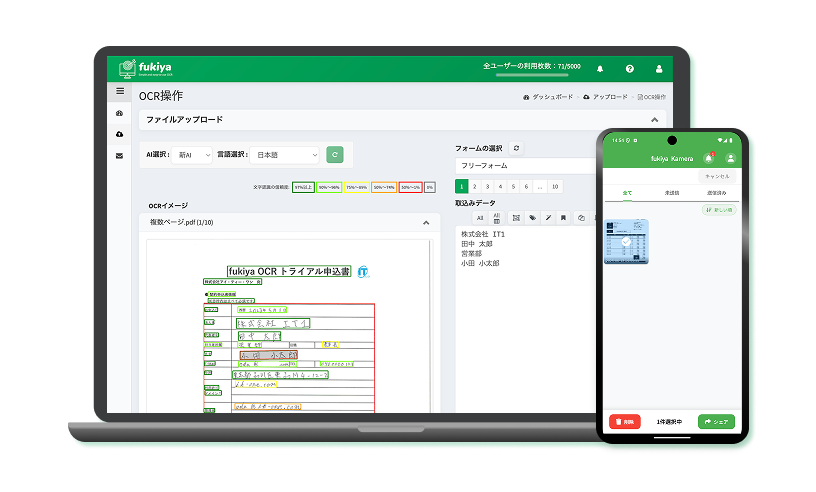Open the help question mark icon
The height and width of the screenshot is (492, 816).
[630, 69]
